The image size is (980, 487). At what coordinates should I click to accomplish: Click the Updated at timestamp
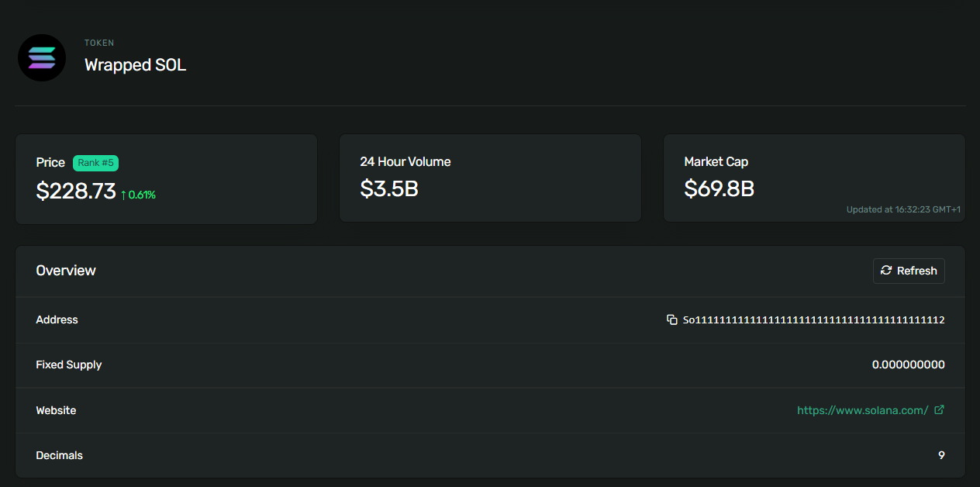[903, 209]
